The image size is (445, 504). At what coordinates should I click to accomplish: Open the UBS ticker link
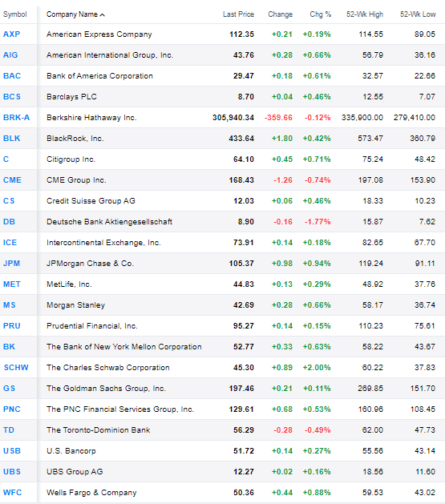pyautogui.click(x=12, y=472)
